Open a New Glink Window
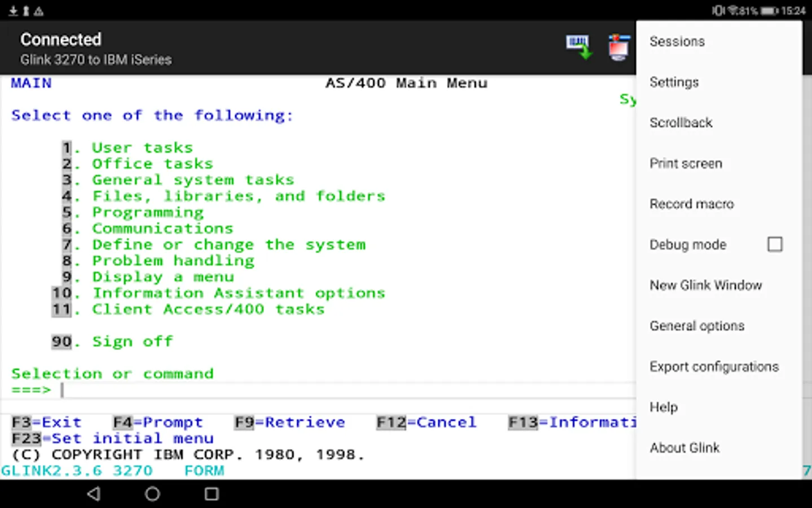The width and height of the screenshot is (812, 508). point(719,285)
